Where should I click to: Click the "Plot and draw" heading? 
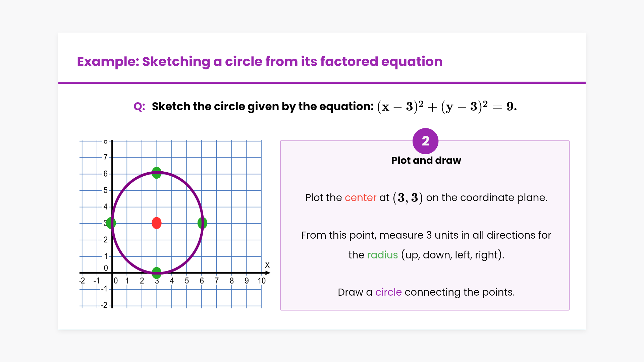[426, 161]
